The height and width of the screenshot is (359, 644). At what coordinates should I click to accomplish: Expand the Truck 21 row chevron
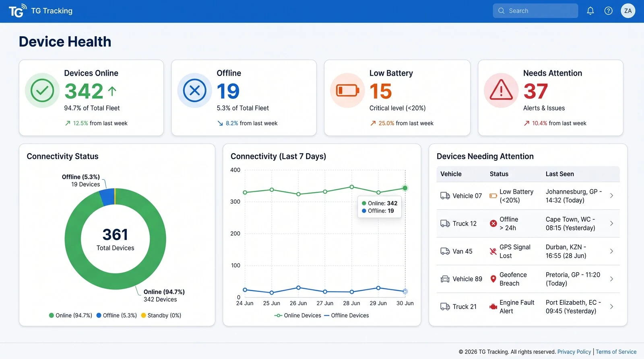pyautogui.click(x=611, y=307)
